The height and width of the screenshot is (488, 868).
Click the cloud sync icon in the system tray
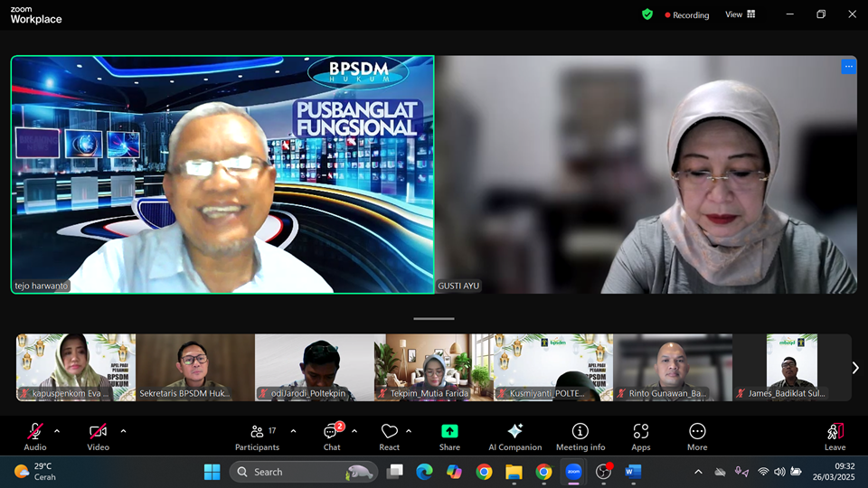click(x=720, y=472)
